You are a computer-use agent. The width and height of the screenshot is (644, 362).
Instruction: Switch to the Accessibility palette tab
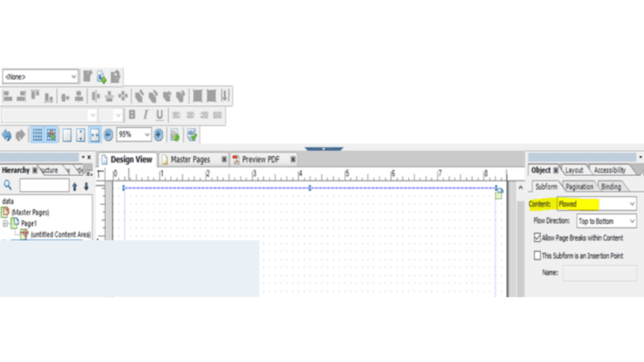click(x=610, y=170)
